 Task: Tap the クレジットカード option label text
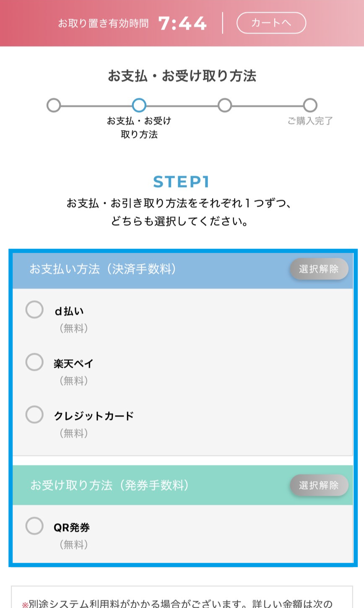click(94, 416)
